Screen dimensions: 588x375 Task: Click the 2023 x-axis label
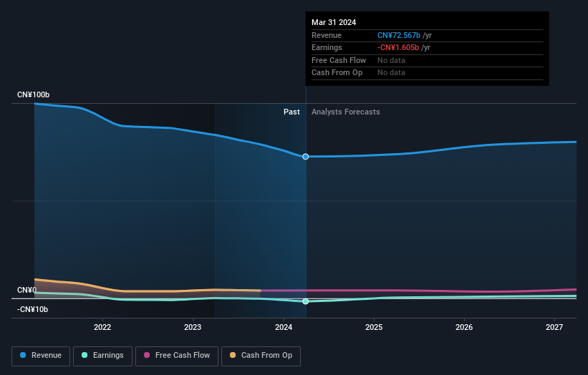193,327
